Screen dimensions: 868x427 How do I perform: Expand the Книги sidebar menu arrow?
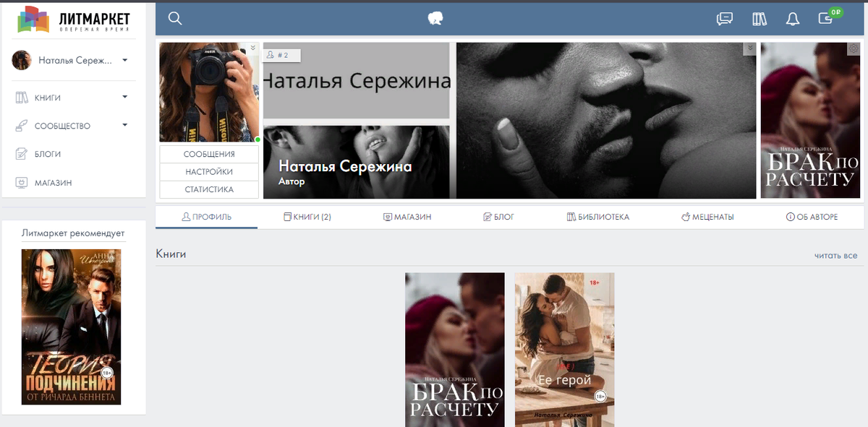click(x=124, y=97)
